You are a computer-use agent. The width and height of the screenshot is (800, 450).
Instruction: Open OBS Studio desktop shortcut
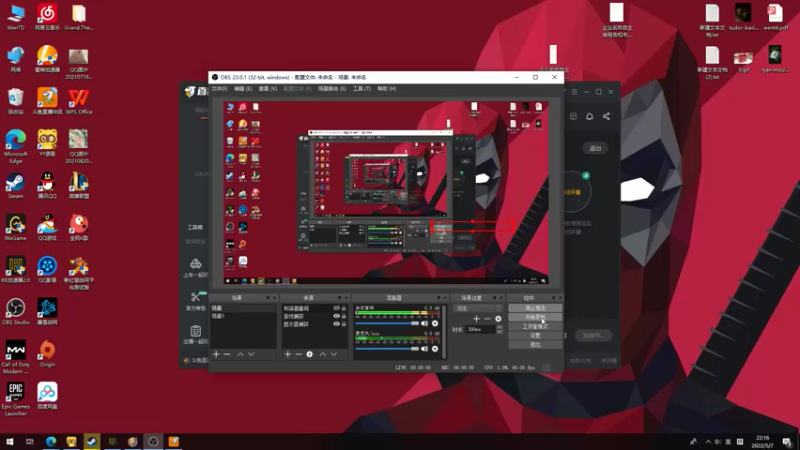coord(15,312)
